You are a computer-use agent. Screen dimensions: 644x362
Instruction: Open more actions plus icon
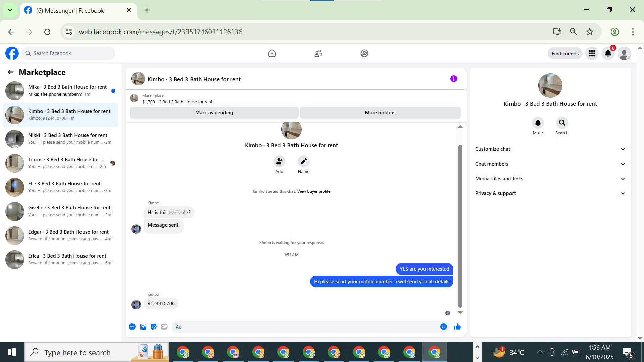[132, 327]
